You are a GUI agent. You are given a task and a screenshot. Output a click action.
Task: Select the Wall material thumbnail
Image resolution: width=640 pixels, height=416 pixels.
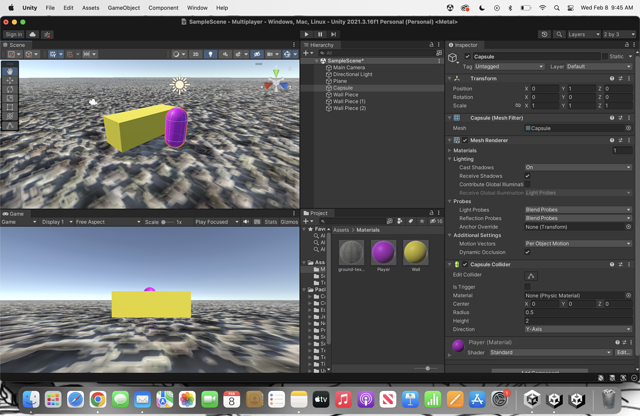pyautogui.click(x=416, y=253)
